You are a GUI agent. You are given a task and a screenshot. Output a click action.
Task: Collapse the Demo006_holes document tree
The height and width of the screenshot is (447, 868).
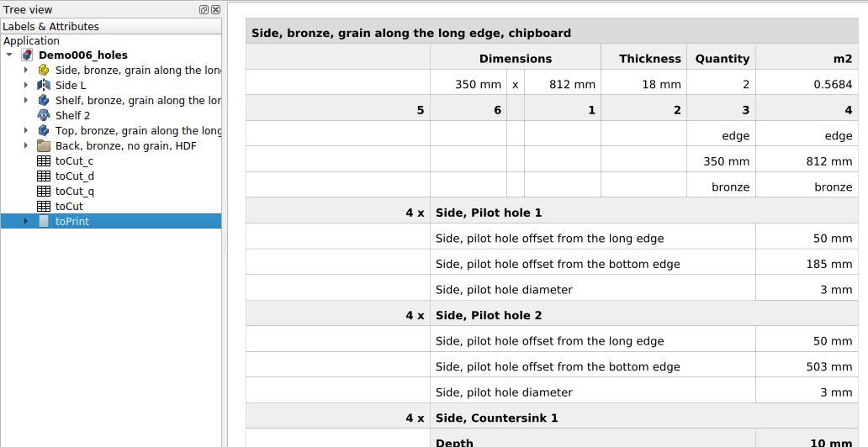click(x=9, y=55)
